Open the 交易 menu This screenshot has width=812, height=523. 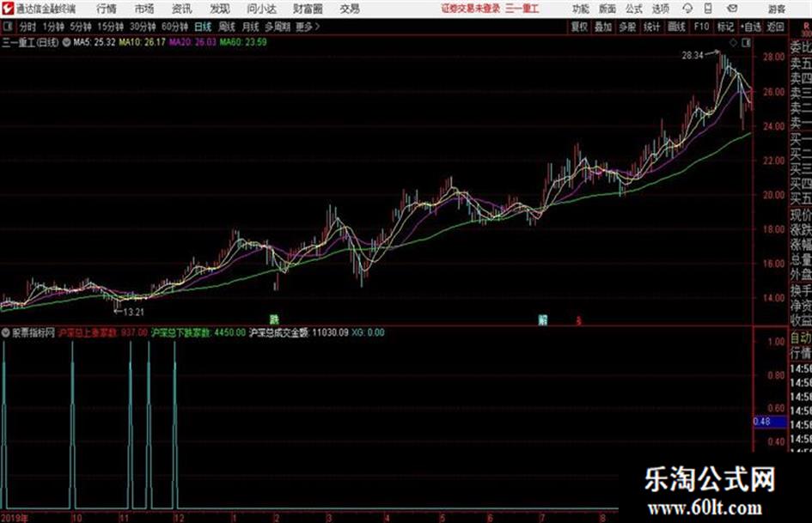point(350,9)
